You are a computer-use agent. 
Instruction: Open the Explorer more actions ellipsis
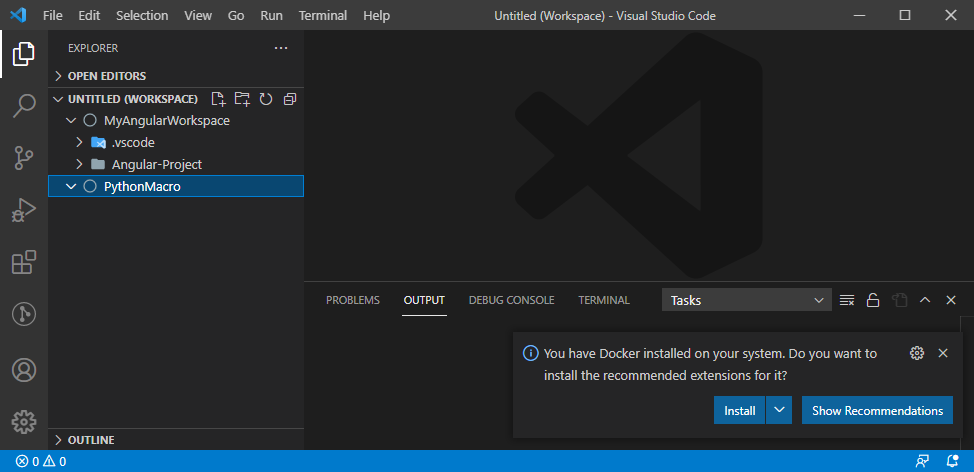(x=281, y=48)
